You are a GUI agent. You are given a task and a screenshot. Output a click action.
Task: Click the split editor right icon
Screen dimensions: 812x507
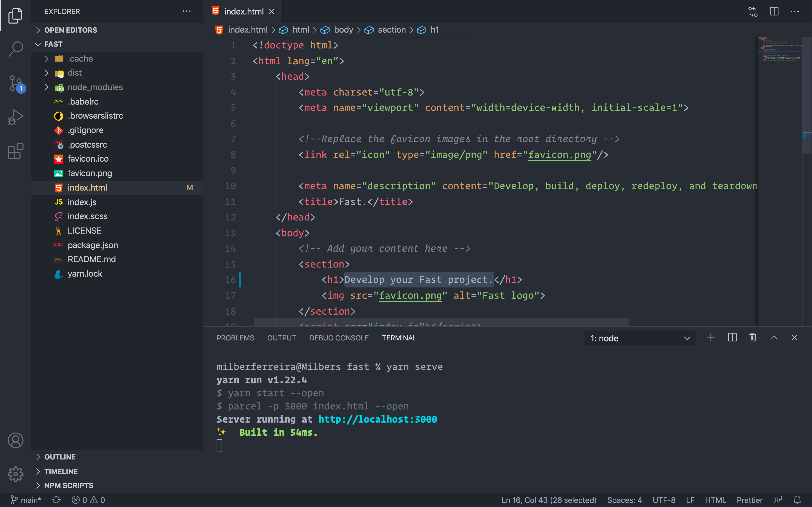[774, 11]
